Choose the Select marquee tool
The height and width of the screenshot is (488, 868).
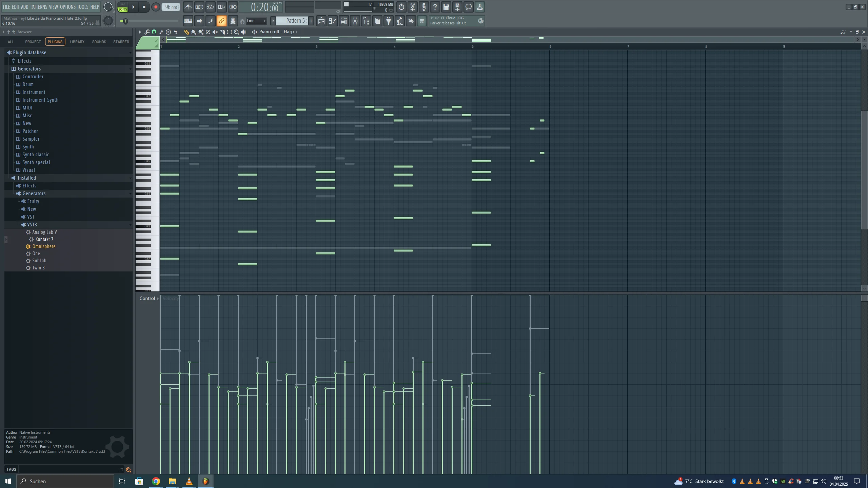coord(230,32)
